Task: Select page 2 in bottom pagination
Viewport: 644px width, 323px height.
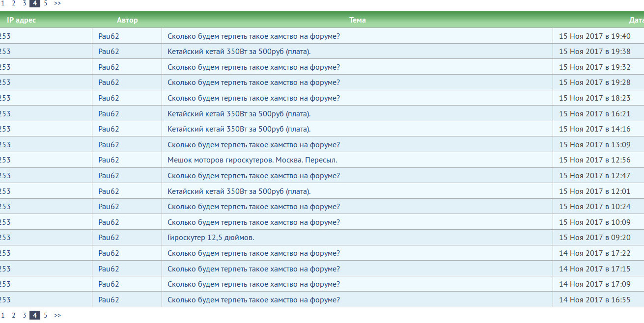Action: (13, 315)
